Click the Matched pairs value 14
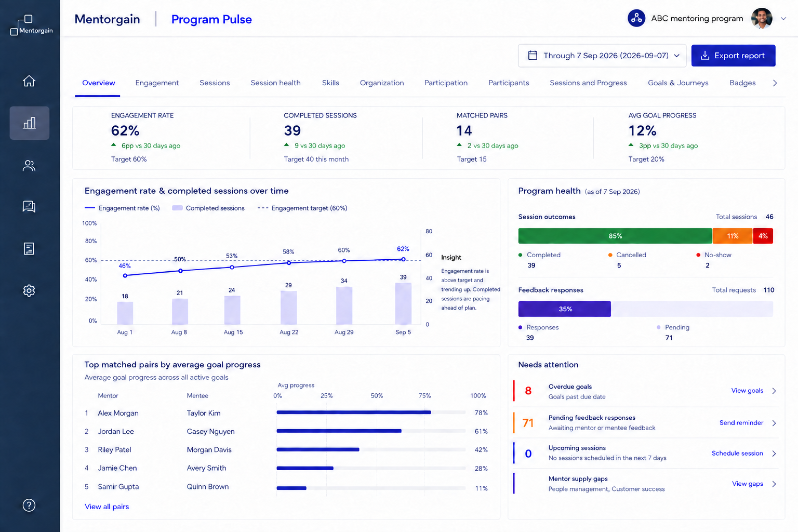The width and height of the screenshot is (798, 532). click(x=464, y=130)
